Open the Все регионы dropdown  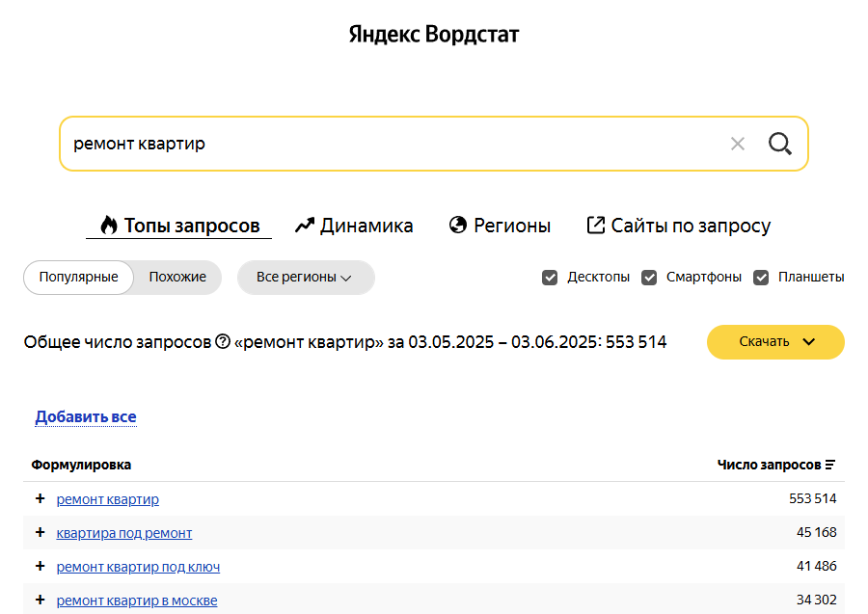(306, 278)
